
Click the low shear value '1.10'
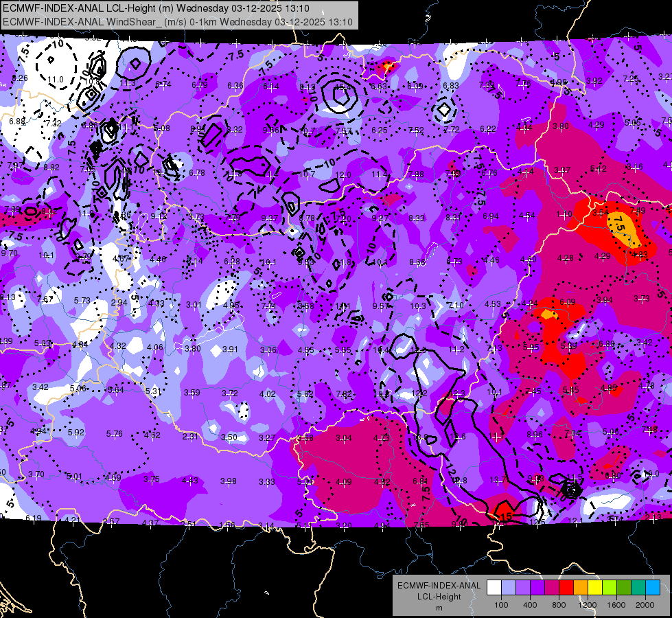pos(564,214)
